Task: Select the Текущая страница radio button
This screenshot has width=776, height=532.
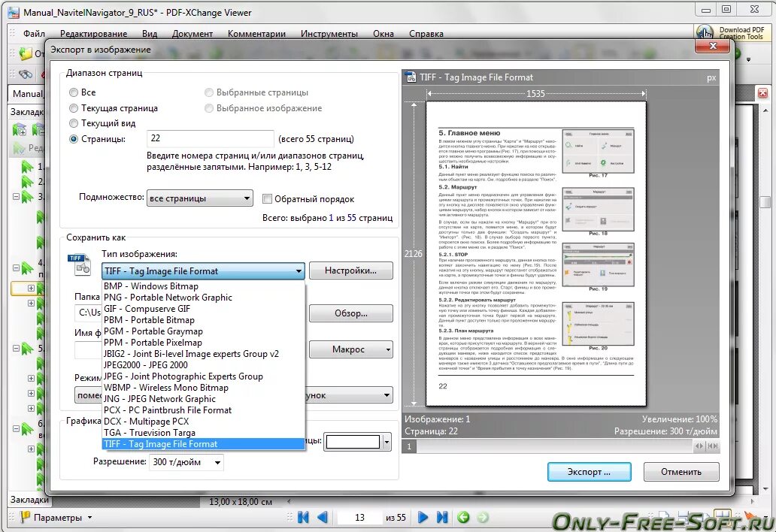Action: [x=74, y=107]
